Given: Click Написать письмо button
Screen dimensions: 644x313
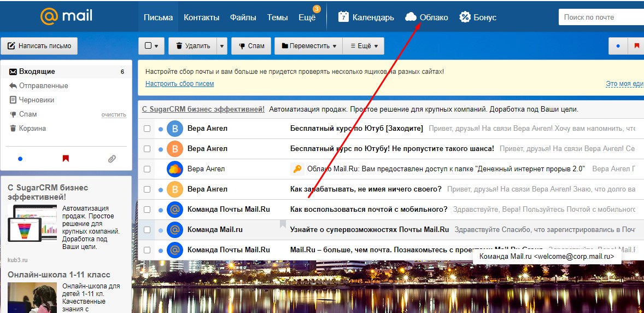Looking at the screenshot, I should pos(39,45).
